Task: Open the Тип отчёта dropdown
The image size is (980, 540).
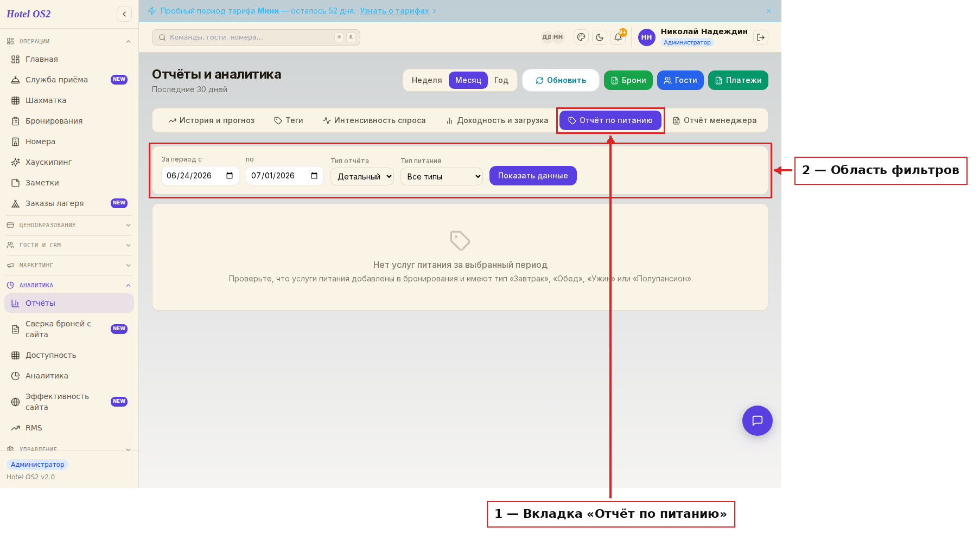Action: click(362, 177)
